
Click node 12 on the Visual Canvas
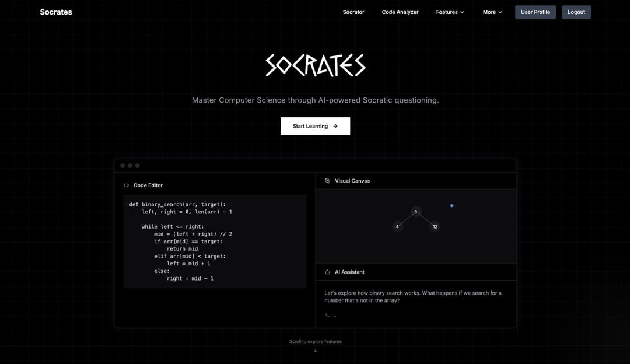coord(435,226)
